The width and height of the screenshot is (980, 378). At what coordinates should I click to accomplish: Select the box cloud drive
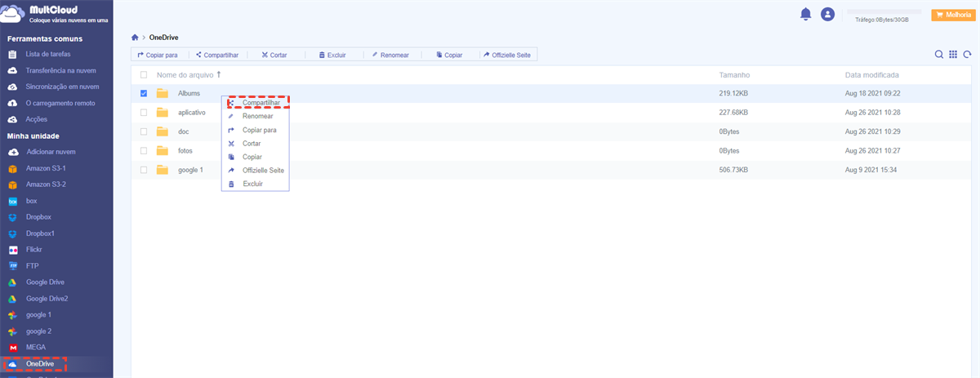click(31, 201)
